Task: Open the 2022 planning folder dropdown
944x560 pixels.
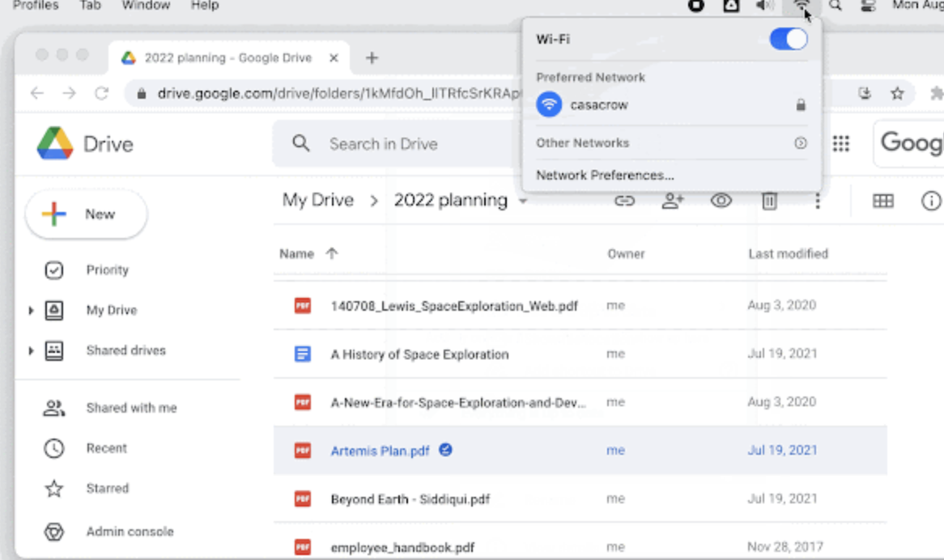Action: pyautogui.click(x=522, y=201)
